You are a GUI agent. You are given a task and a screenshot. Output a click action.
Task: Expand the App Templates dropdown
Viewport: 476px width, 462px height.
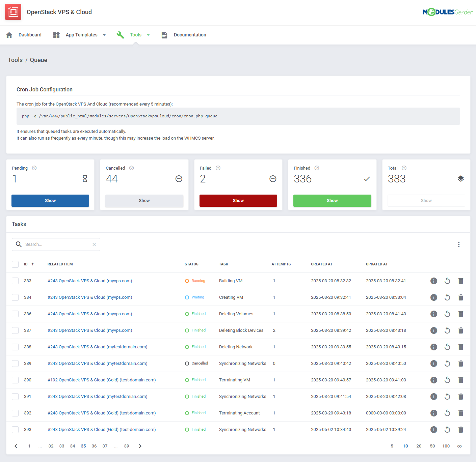(104, 35)
